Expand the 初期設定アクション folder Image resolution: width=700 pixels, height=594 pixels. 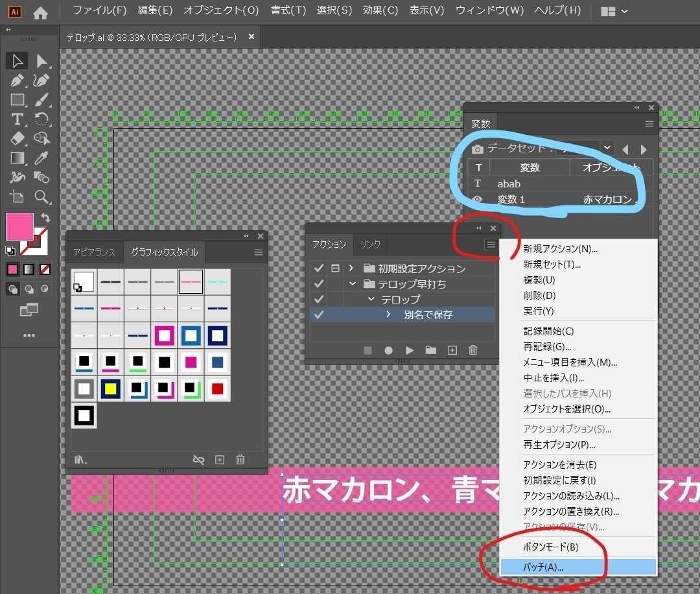[351, 268]
